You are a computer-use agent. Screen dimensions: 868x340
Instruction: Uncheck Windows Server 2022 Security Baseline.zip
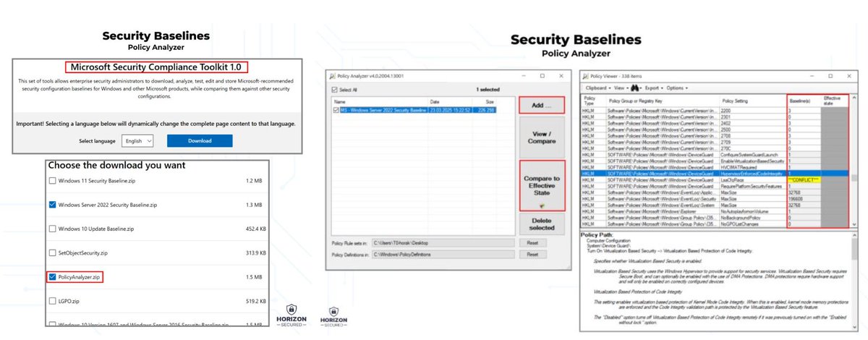click(x=52, y=205)
